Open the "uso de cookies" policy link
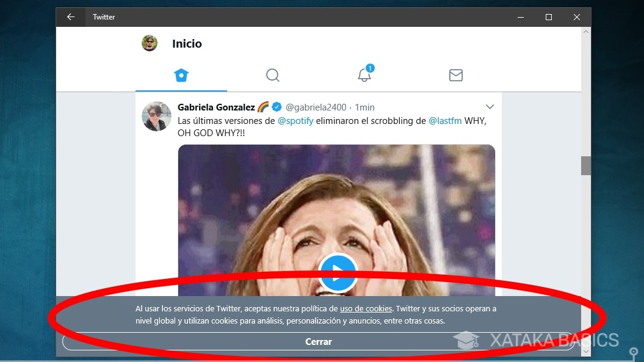The width and height of the screenshot is (644, 362). pyautogui.click(x=366, y=309)
